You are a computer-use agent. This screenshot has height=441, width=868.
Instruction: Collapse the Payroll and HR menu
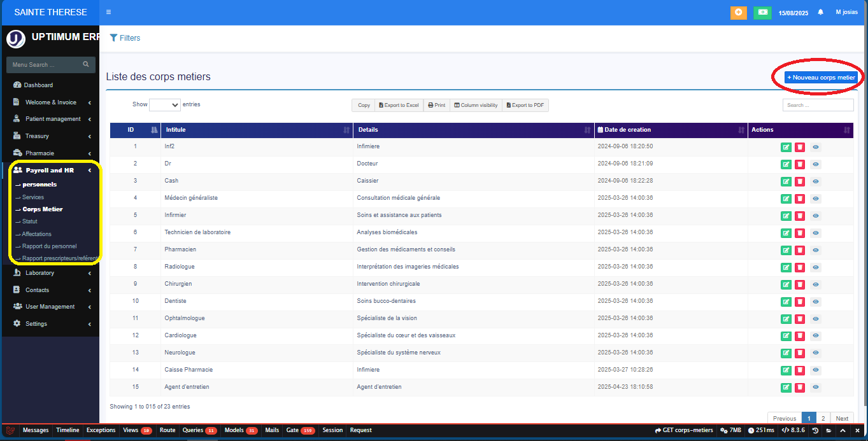50,171
